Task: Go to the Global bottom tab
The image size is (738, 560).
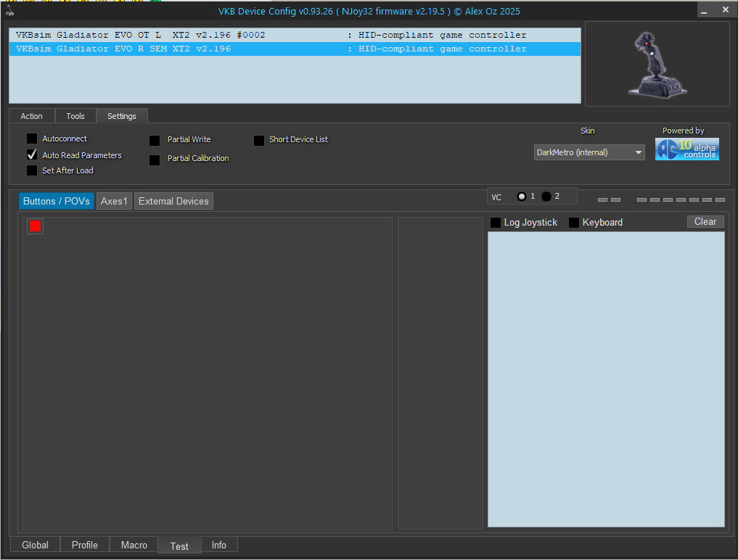Action: [x=36, y=545]
